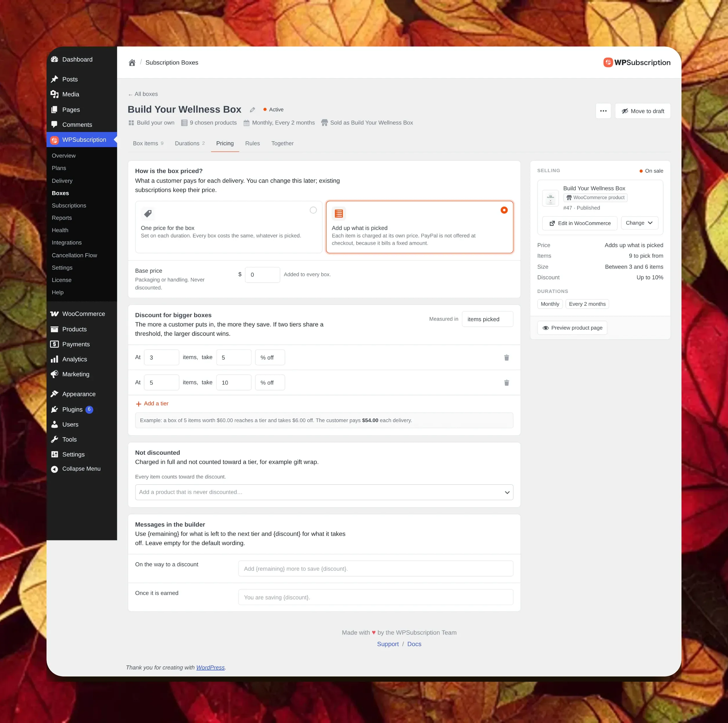Viewport: 728px width, 723px height.
Task: Open the three-dot more actions menu
Action: click(603, 111)
